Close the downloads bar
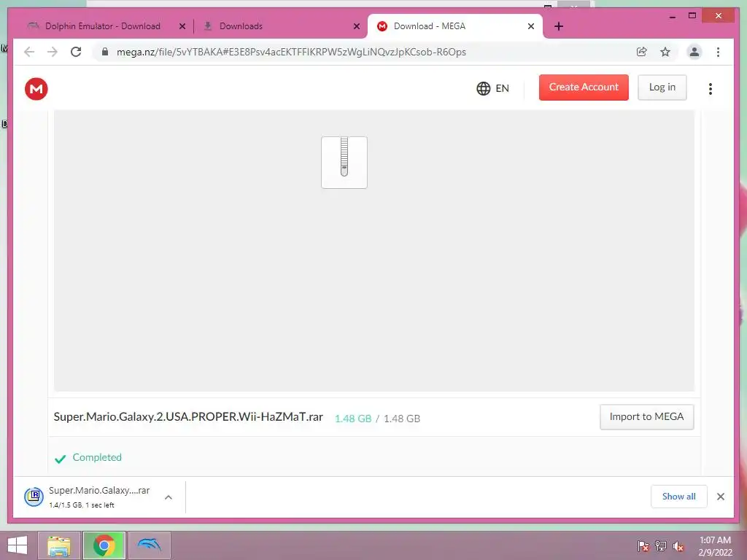The height and width of the screenshot is (560, 747). click(x=720, y=497)
